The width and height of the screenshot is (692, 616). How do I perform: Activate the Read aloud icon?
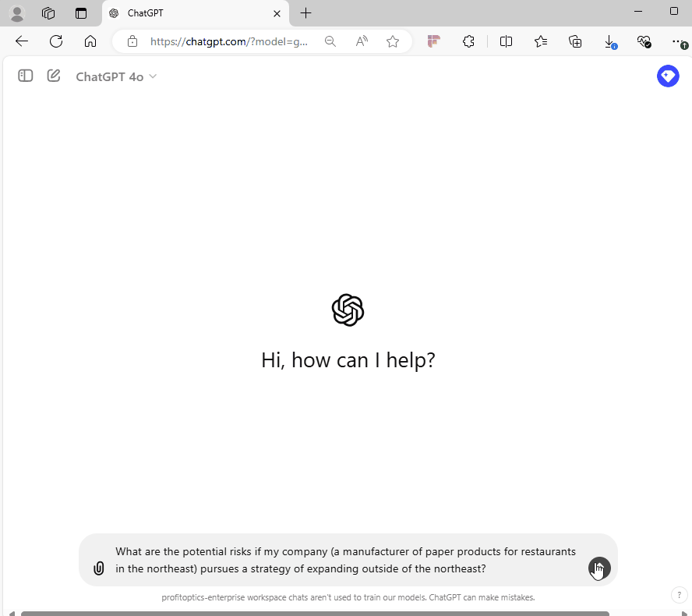[x=362, y=41]
